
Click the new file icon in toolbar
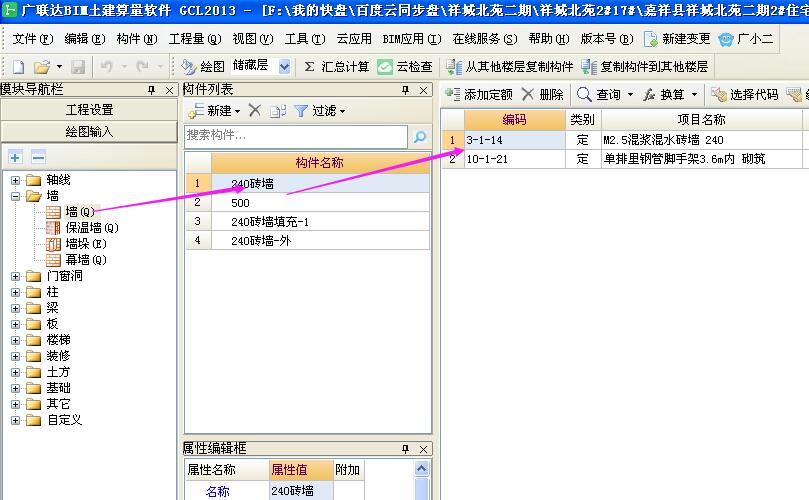(19, 67)
